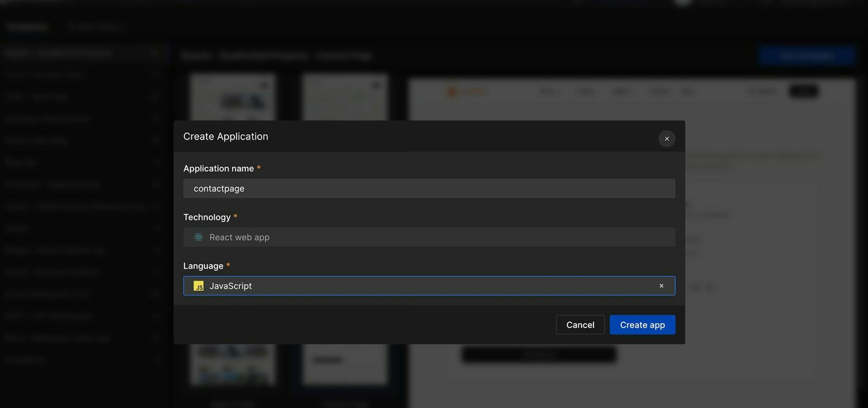Image resolution: width=868 pixels, height=408 pixels.
Task: Open the Technology React web app selector
Action: pyautogui.click(x=429, y=237)
